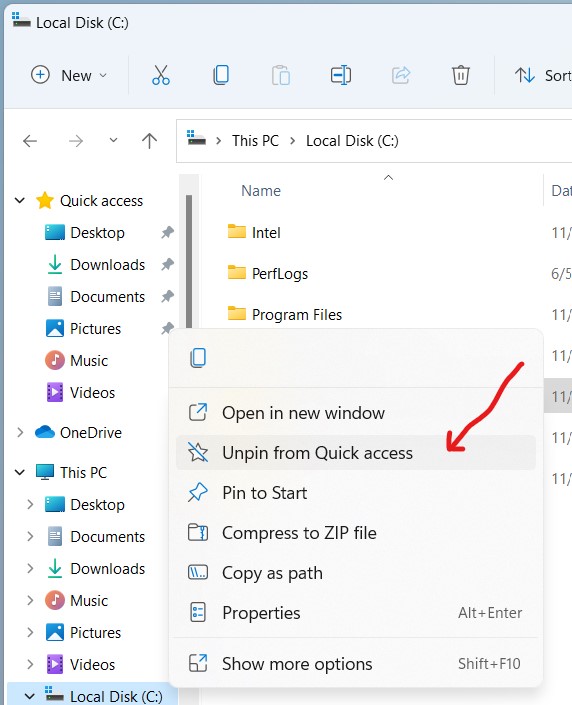The width and height of the screenshot is (572, 705).
Task: Open Music under Quick access
Action: coord(89,361)
